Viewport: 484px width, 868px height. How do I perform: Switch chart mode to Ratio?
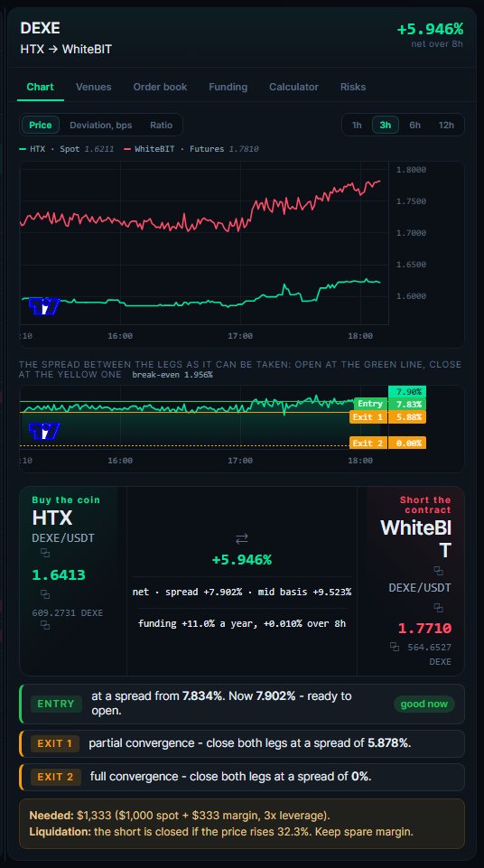point(161,126)
